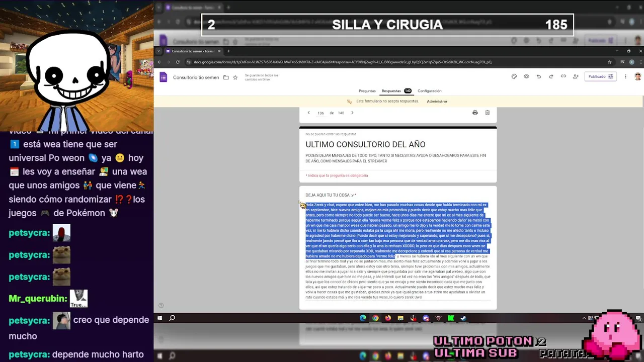
Task: Select the Consultorio tio semen browser tab
Action: coord(193,51)
